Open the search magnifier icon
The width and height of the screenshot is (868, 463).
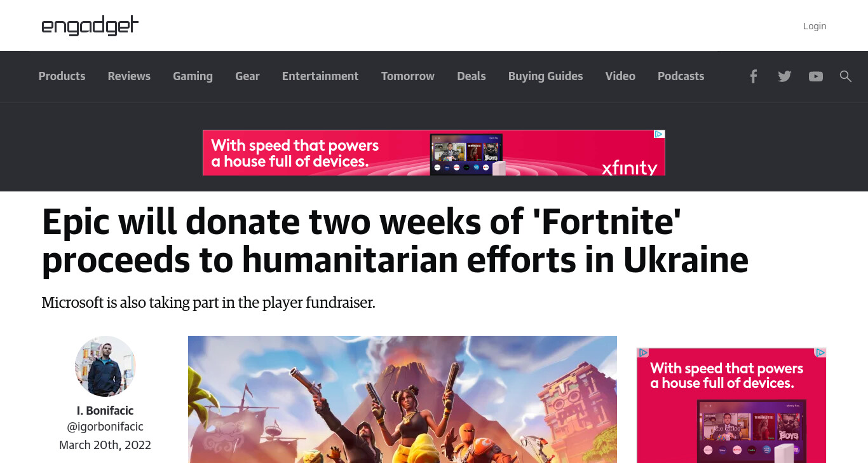tap(846, 76)
